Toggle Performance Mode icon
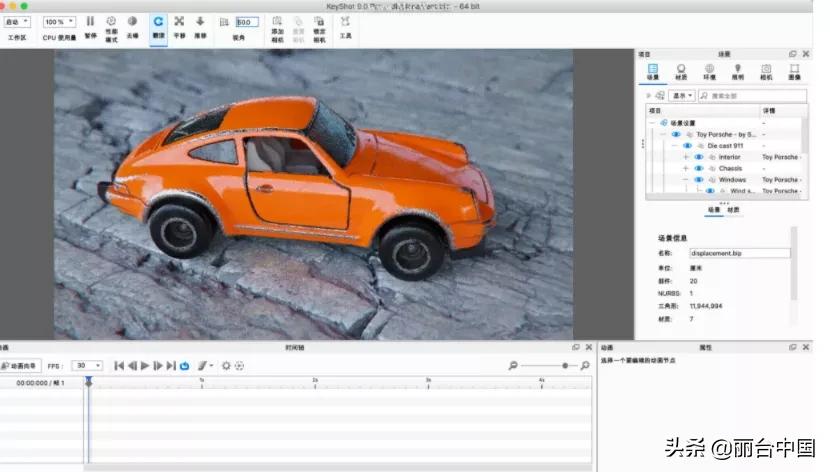Image resolution: width=830 pixels, height=472 pixels. coord(111,21)
